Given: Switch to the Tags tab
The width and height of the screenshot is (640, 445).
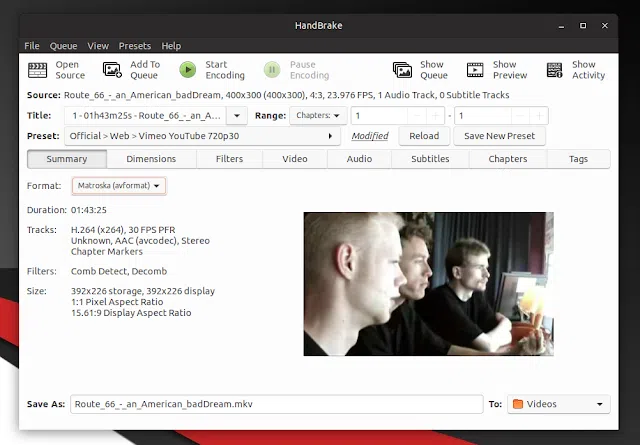Looking at the screenshot, I should coord(578,159).
